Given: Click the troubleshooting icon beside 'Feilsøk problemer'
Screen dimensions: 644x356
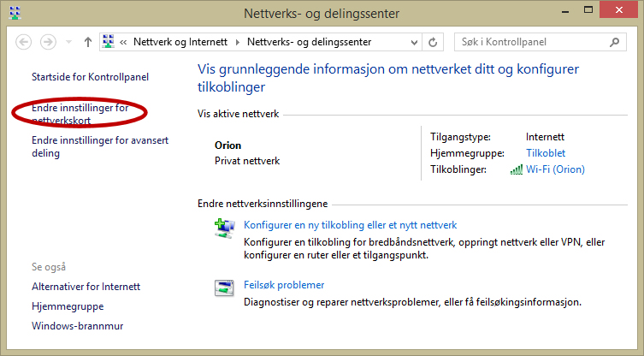Looking at the screenshot, I should [225, 288].
